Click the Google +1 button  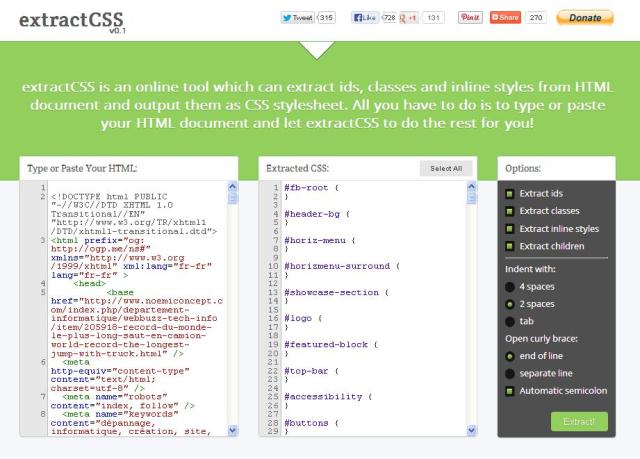tap(409, 18)
